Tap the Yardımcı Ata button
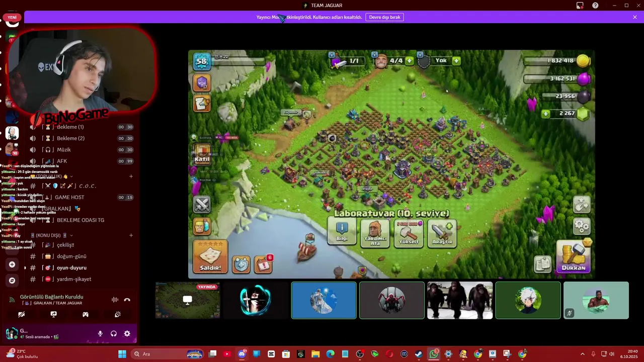Viewport: 644px width, 362px height. click(375, 233)
